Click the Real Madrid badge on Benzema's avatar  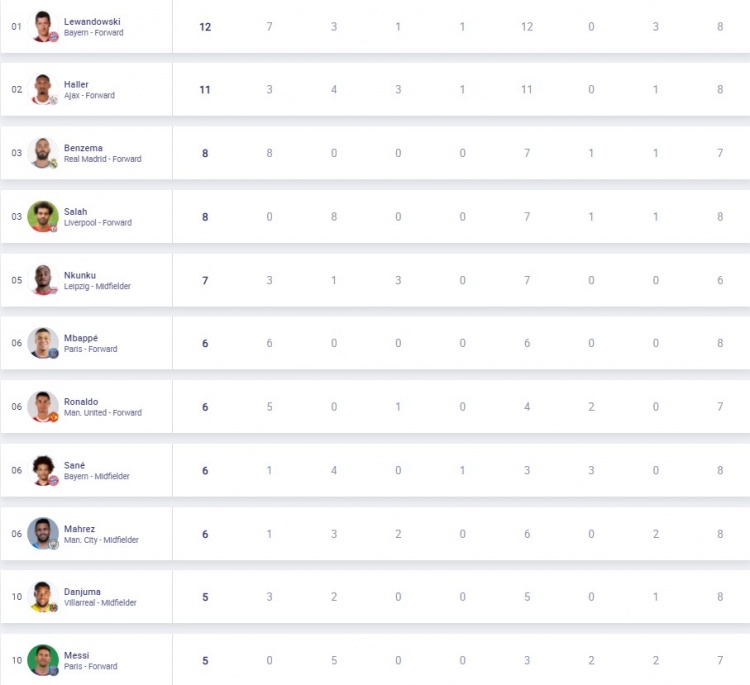[54, 164]
